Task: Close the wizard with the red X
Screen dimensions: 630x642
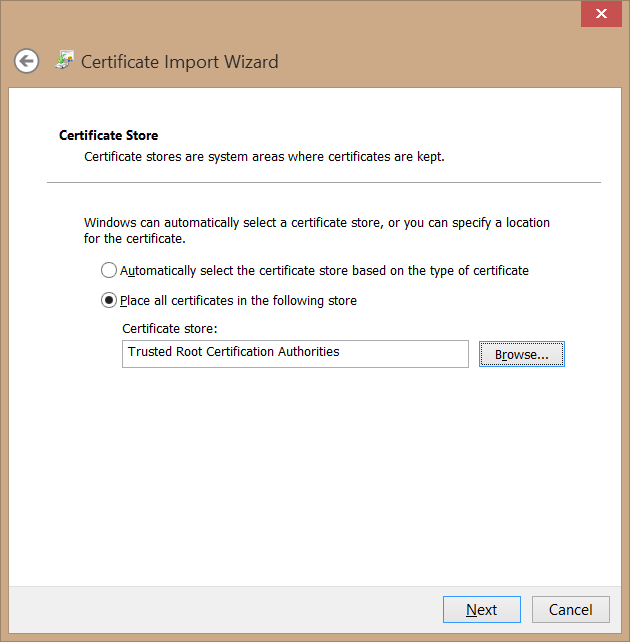Action: (x=601, y=14)
